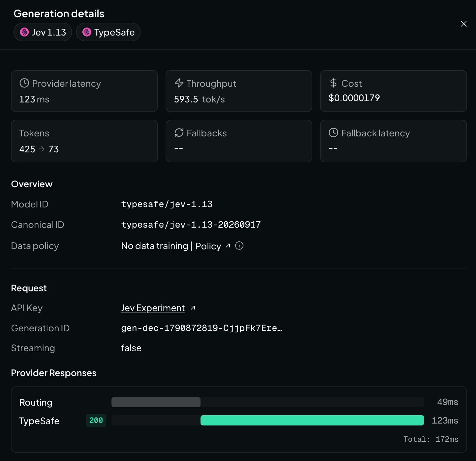
Task: Select the Canonical ID value typesafe/jev-1.13-20260917
Action: pyautogui.click(x=191, y=225)
